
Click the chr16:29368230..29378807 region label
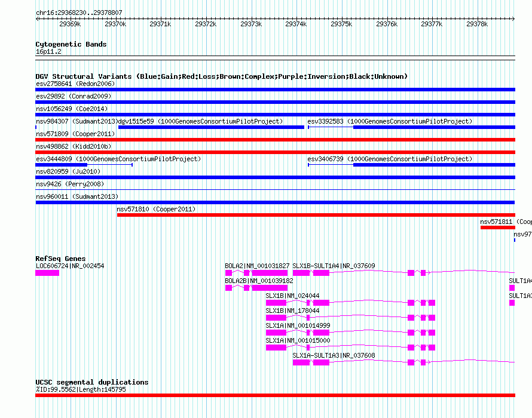pos(79,13)
